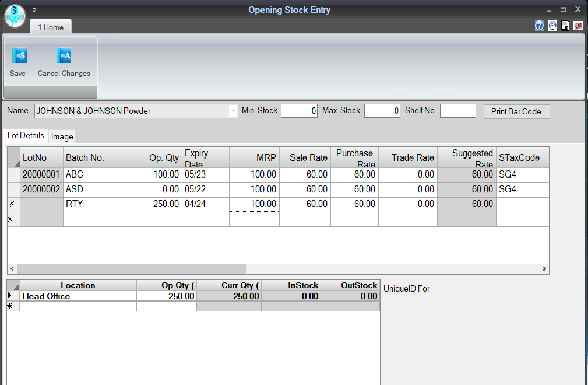Click the lot grid left scroll arrow

pyautogui.click(x=12, y=269)
